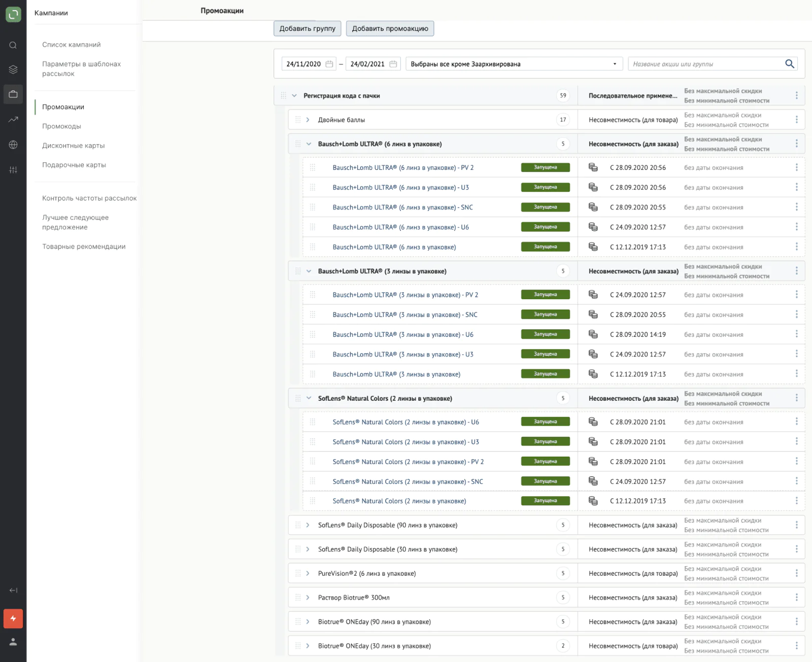Click Запущена status on ULTRA 6 линз U6
812x662 pixels.
tap(545, 227)
